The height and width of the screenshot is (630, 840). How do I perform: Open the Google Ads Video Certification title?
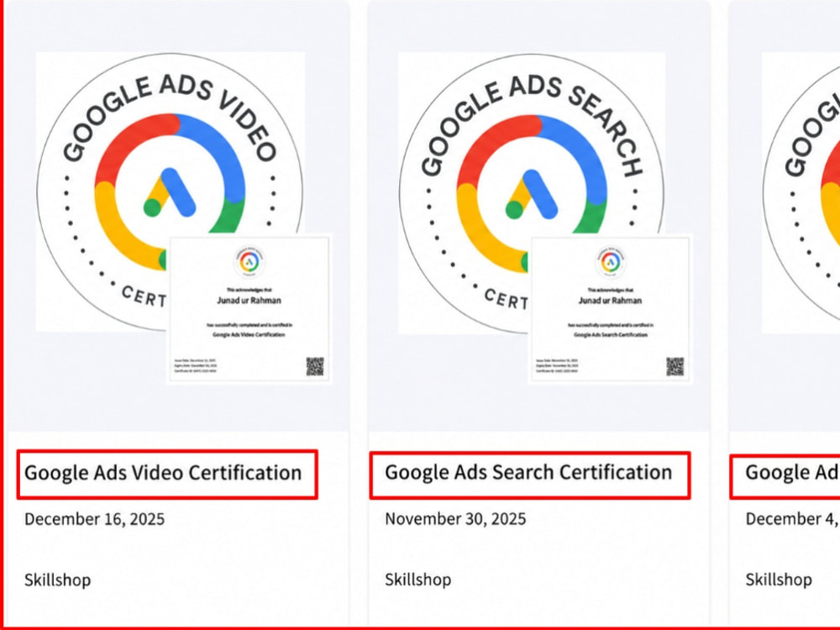click(x=163, y=473)
